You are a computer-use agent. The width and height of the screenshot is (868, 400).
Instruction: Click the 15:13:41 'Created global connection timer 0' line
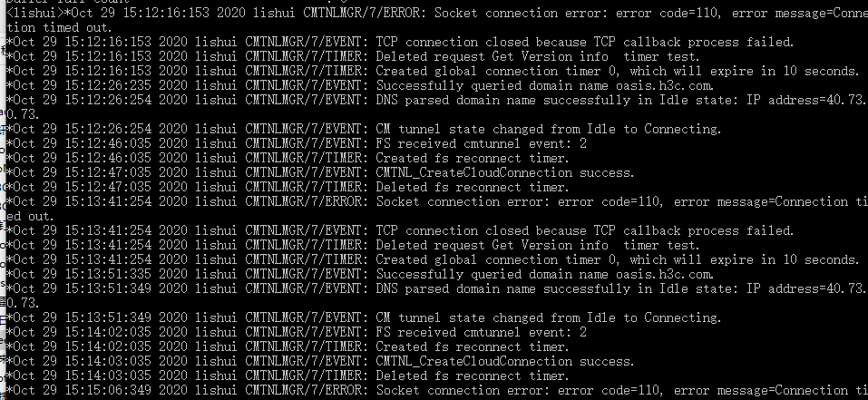click(x=617, y=259)
